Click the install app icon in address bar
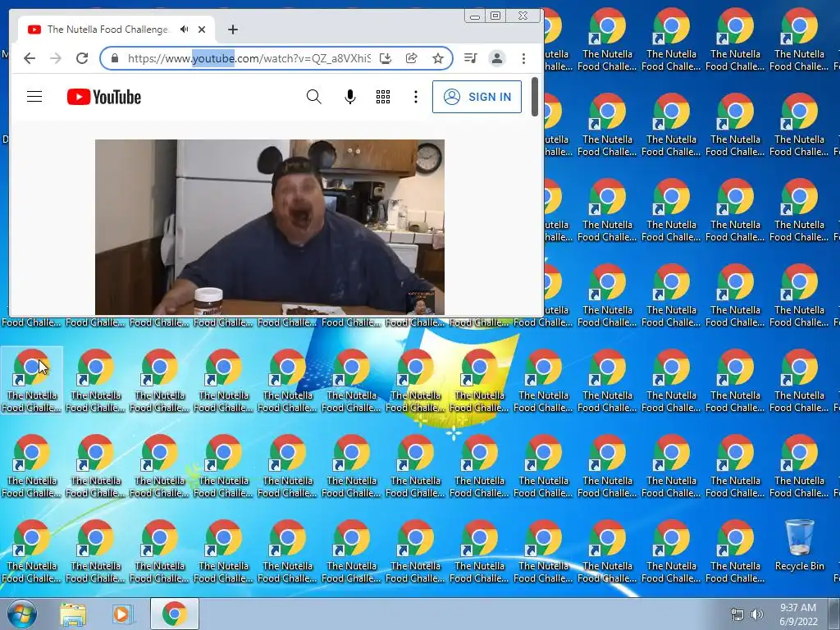 pyautogui.click(x=386, y=58)
